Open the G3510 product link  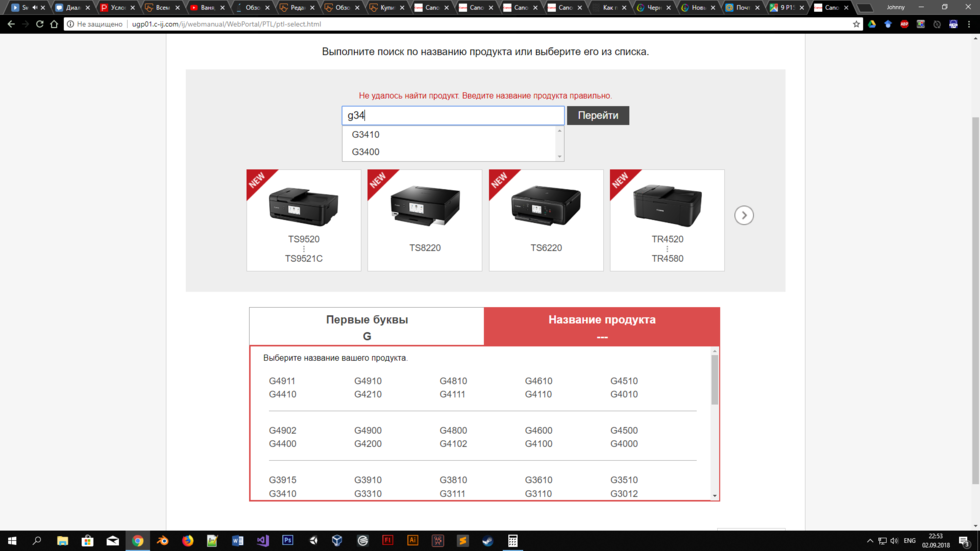(624, 480)
